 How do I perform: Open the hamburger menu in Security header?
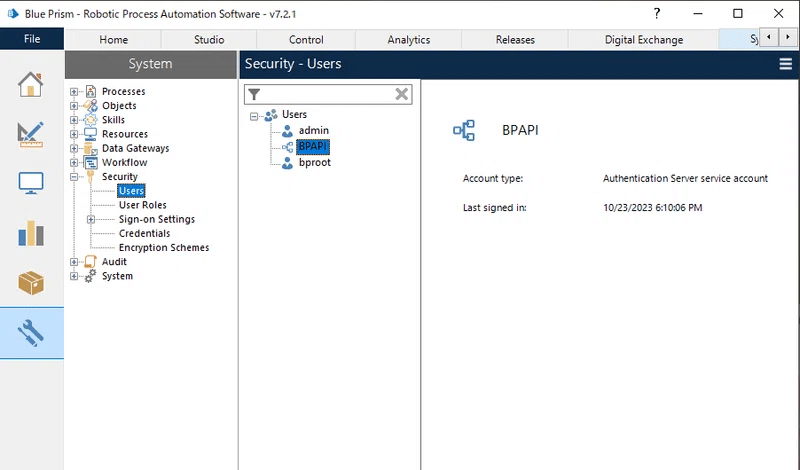pyautogui.click(x=785, y=64)
